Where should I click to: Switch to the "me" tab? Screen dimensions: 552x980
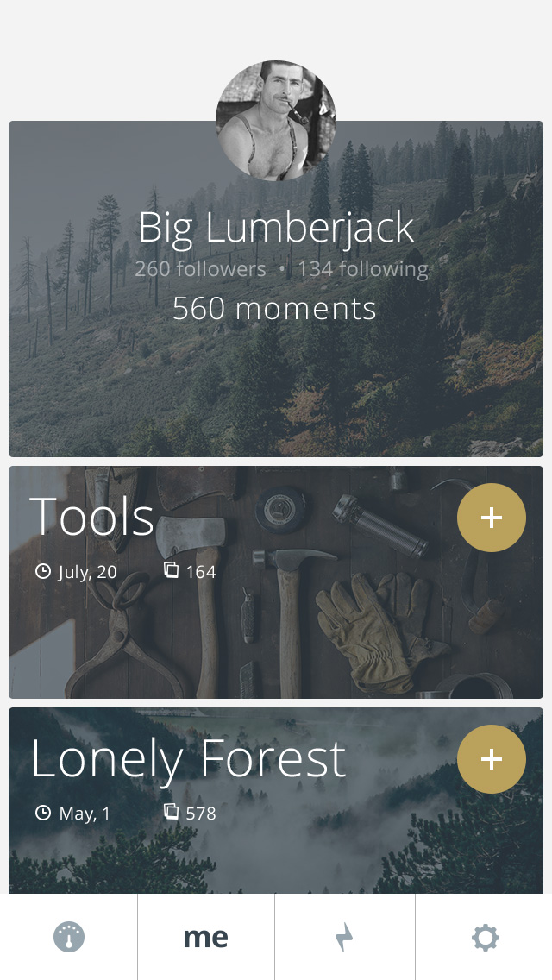[205, 938]
